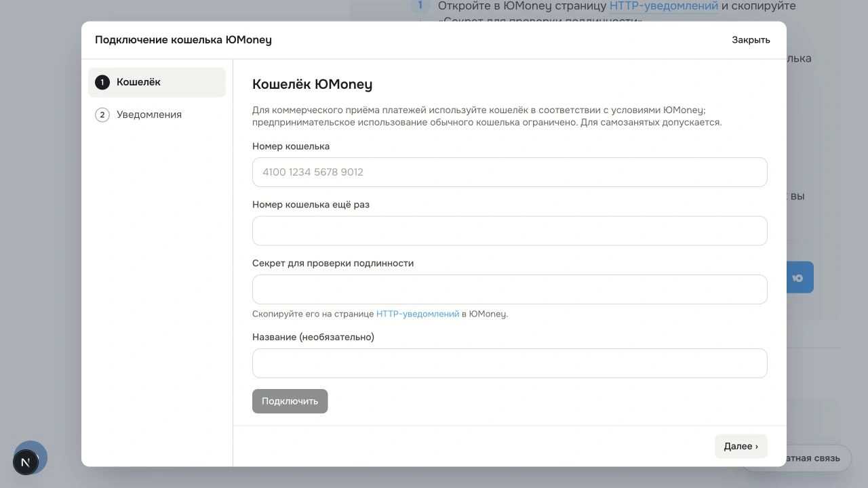The height and width of the screenshot is (488, 868).
Task: Select the Кошелёк step in sidebar
Action: (157, 82)
